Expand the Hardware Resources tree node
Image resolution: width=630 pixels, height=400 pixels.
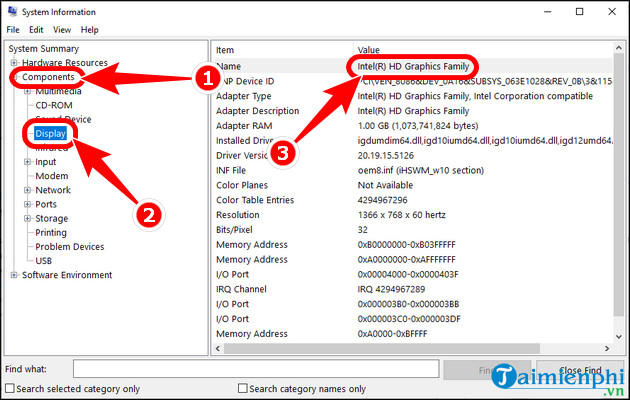(14, 62)
